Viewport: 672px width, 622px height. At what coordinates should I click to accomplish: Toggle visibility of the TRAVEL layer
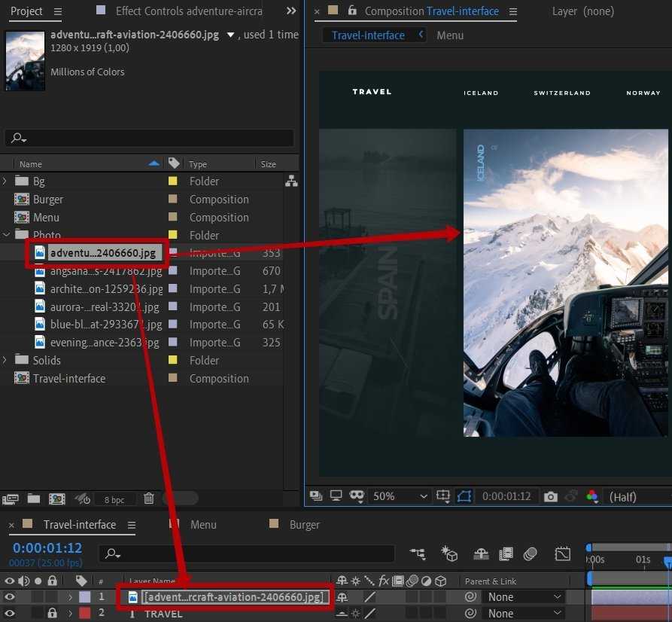coord(10,614)
